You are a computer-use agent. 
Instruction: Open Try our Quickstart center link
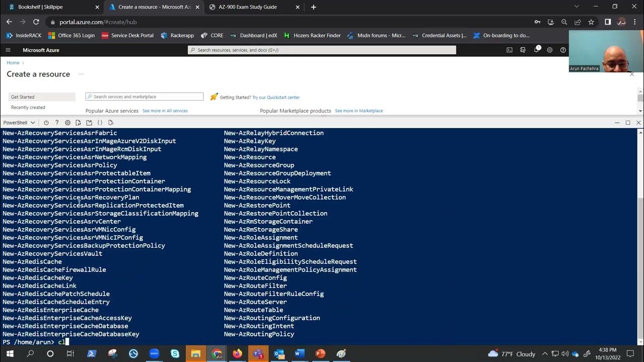(276, 98)
